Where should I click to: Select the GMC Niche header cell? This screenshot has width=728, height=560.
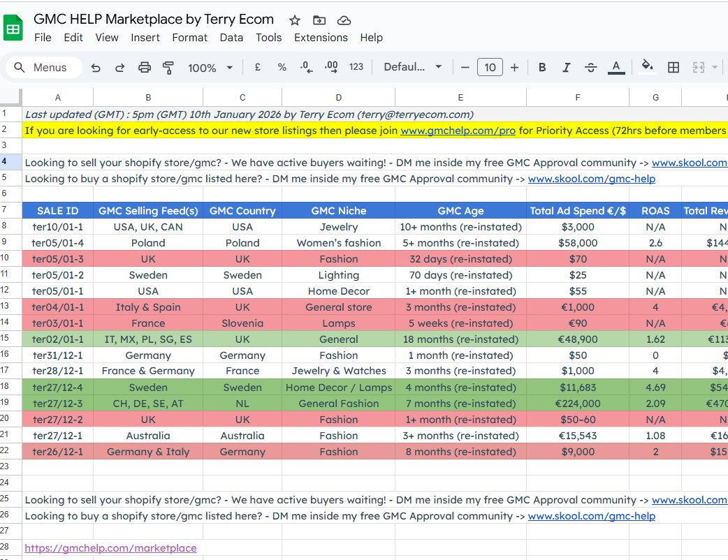point(338,211)
